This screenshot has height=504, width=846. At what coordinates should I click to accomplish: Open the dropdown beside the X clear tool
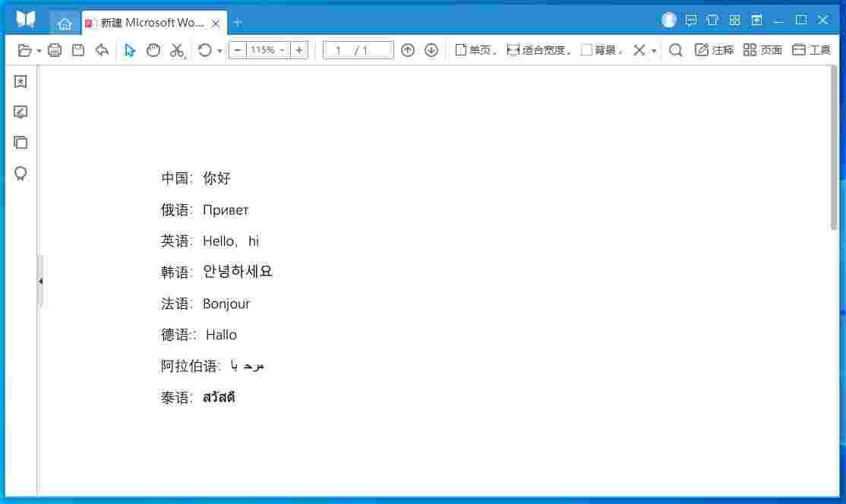pos(654,49)
